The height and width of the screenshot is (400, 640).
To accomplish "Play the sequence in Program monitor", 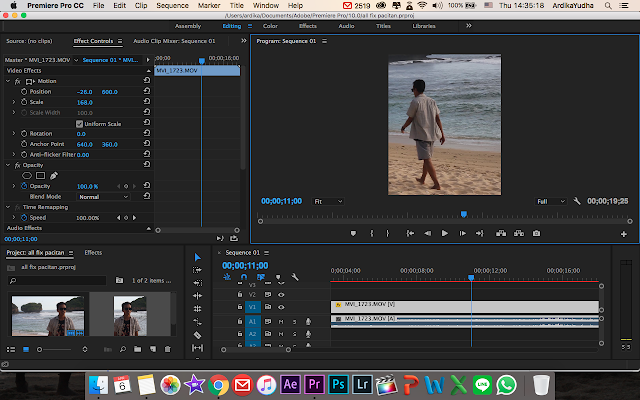I will click(x=445, y=233).
